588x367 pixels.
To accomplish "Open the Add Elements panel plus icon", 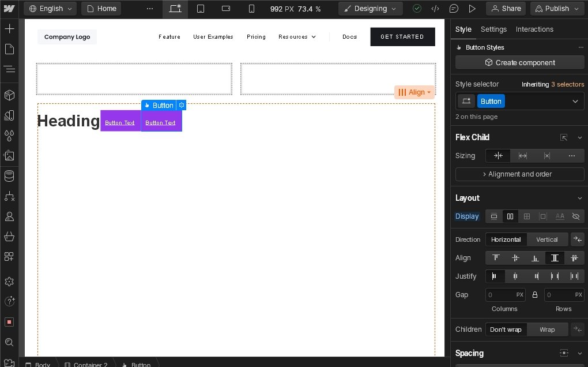I will pos(9,29).
